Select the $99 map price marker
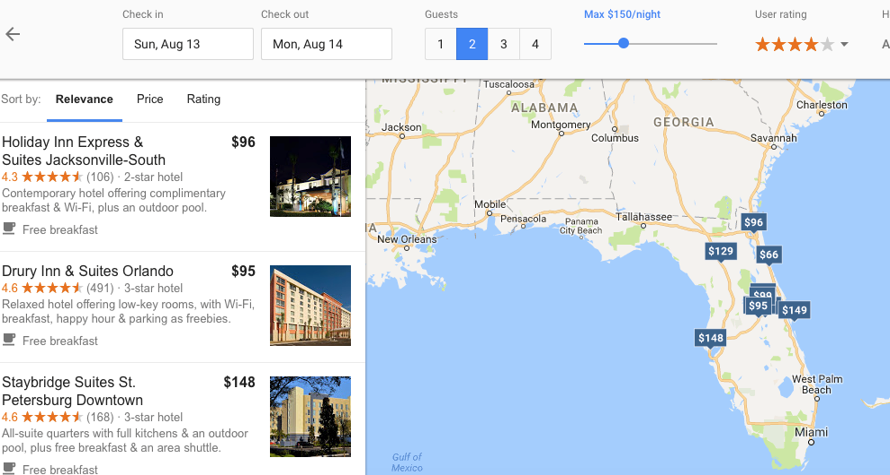Viewport: 890px width, 475px height. click(763, 293)
